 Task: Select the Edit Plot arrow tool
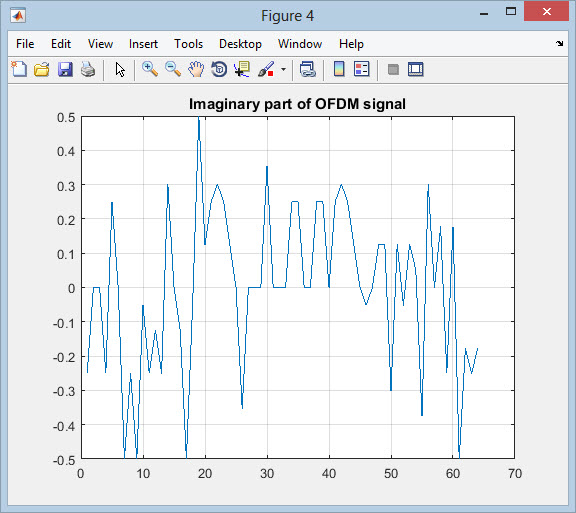tap(120, 69)
